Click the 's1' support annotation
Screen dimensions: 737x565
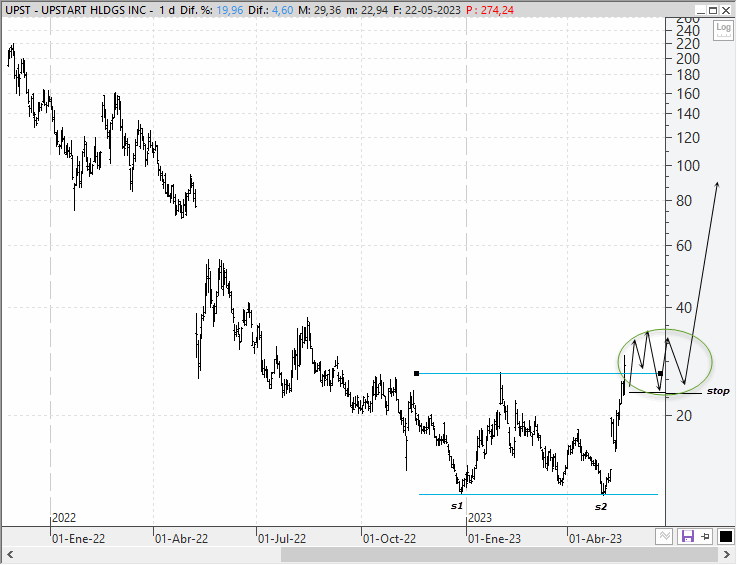pos(457,506)
